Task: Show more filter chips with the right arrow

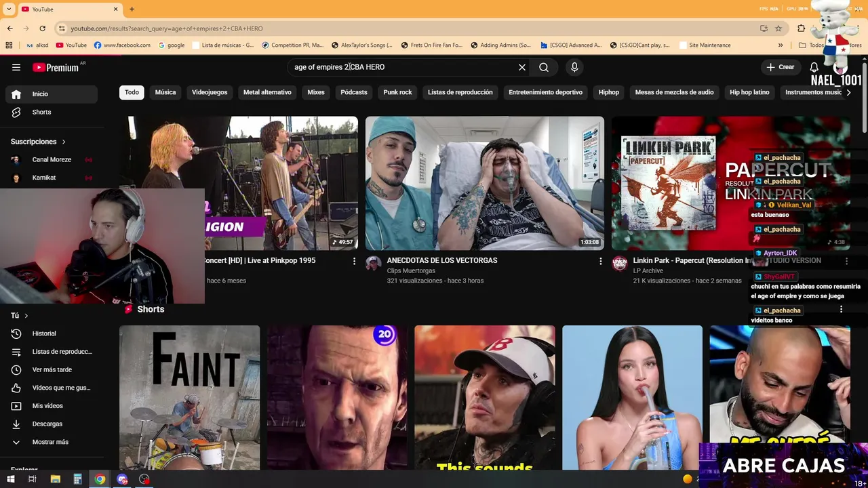Action: click(x=848, y=92)
